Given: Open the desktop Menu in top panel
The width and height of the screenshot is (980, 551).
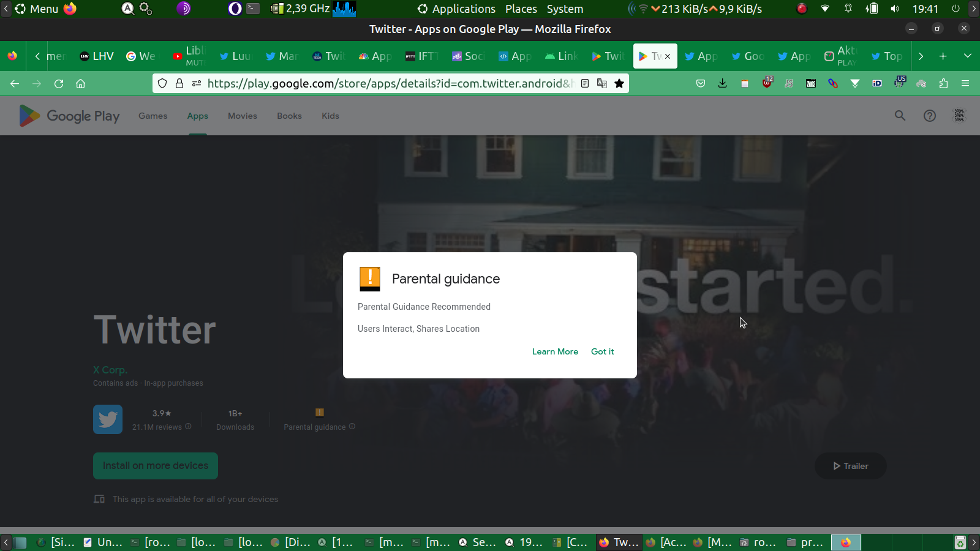Looking at the screenshot, I should click(x=37, y=9).
